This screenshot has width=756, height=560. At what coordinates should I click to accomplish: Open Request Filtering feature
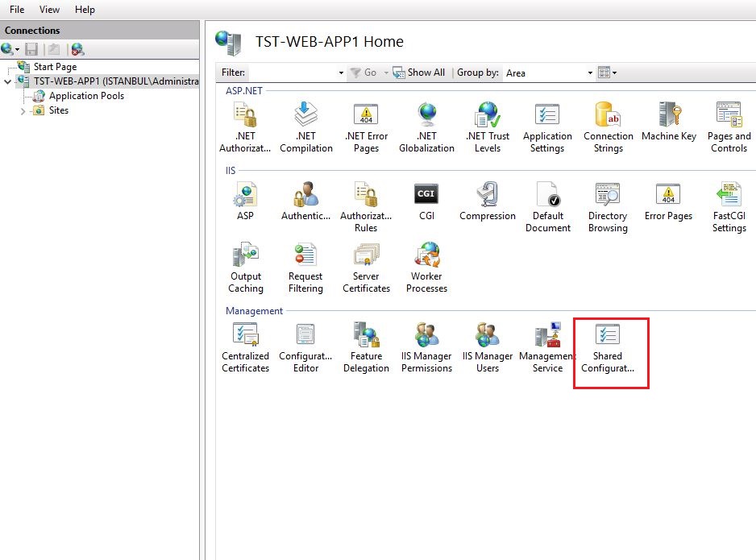305,268
